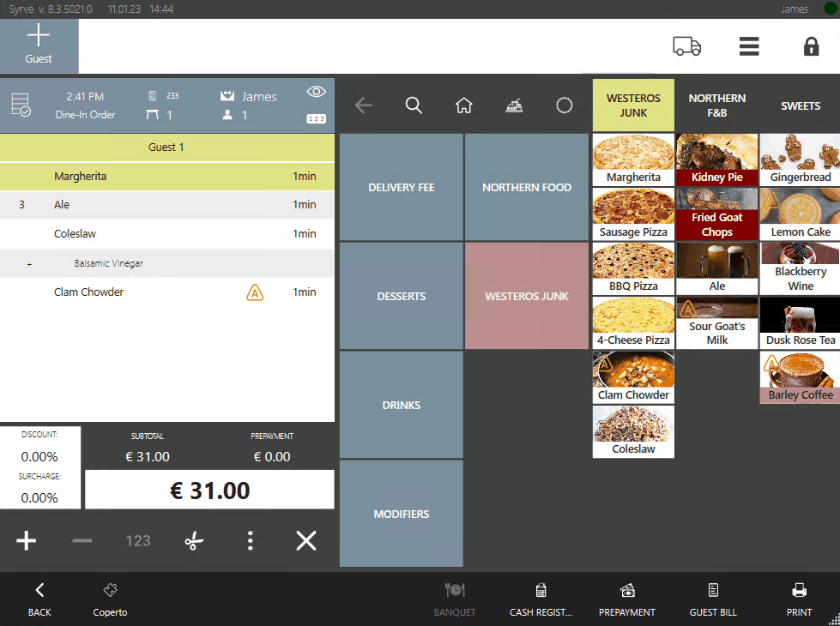Switch to the Northern F&B tab
Image resolution: width=840 pixels, height=626 pixels.
[x=716, y=105]
